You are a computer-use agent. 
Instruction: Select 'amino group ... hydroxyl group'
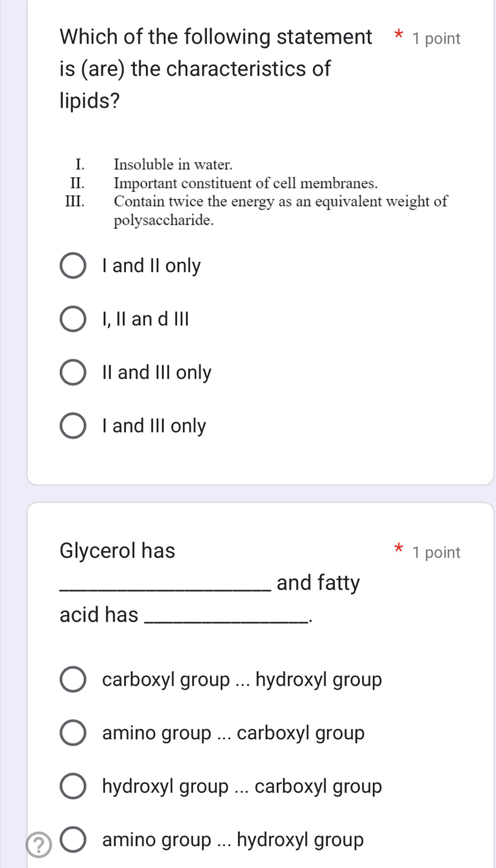[x=73, y=839]
